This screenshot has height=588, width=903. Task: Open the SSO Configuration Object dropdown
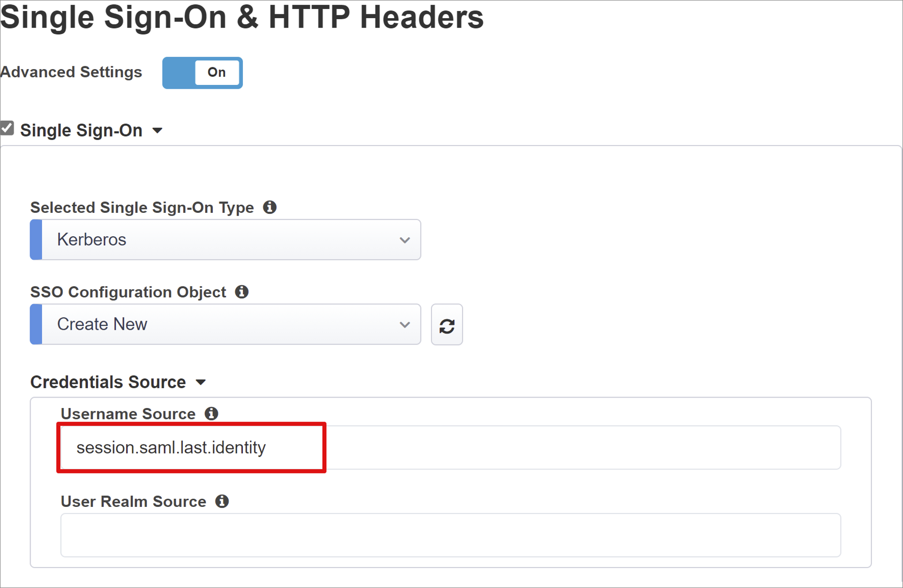click(225, 325)
